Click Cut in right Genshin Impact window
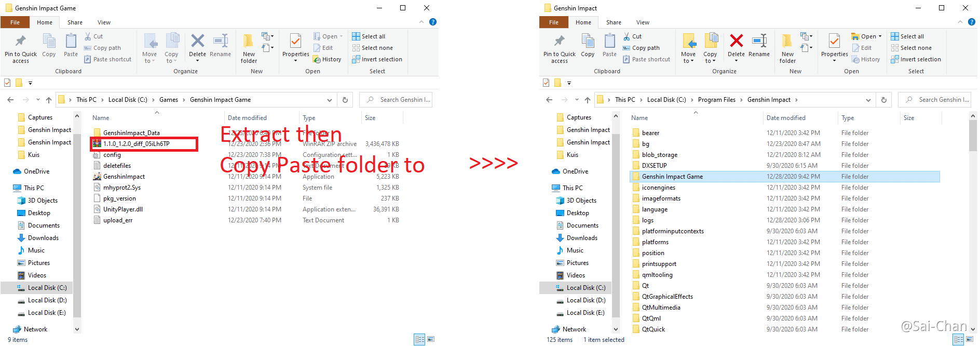 (x=632, y=36)
